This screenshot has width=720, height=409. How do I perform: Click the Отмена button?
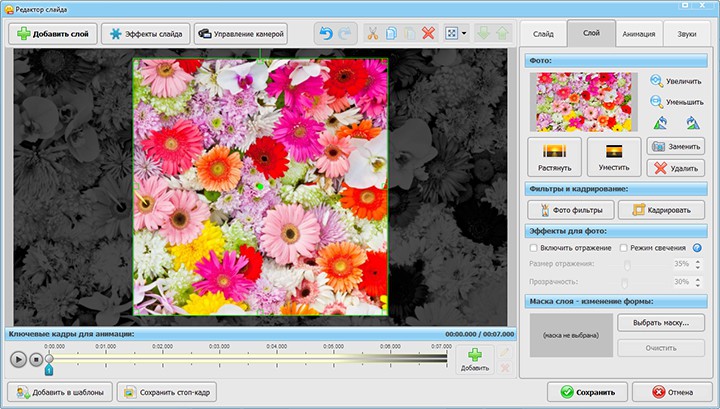pos(672,392)
